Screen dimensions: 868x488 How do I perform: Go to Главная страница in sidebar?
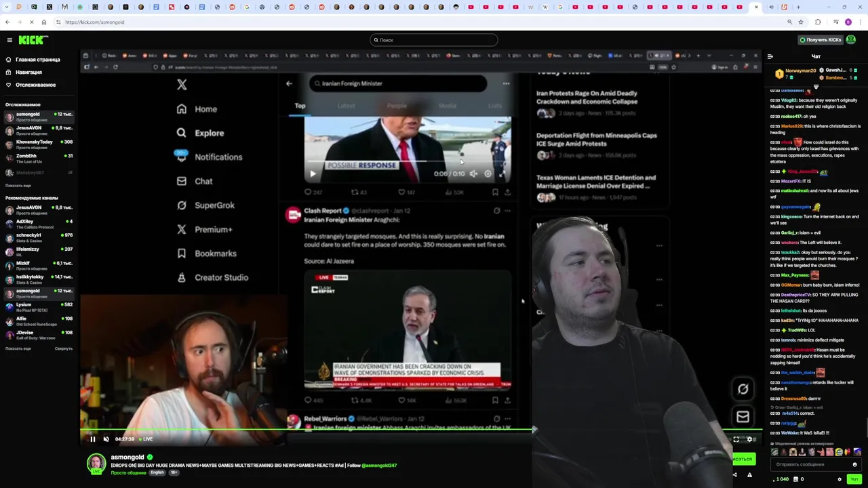[38, 60]
